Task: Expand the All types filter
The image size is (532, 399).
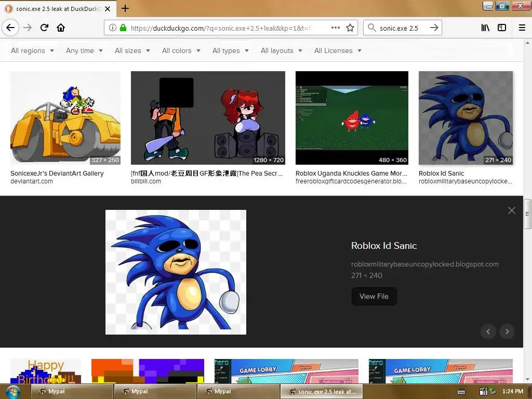Action: click(x=230, y=50)
